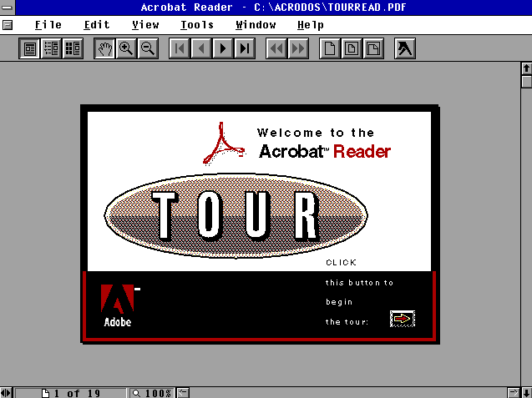532x398 pixels.
Task: Open the document control menu box
Action: 8,25
